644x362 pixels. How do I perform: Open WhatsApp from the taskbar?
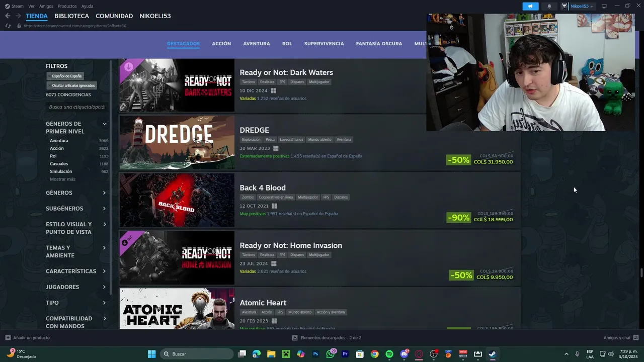pos(331,354)
